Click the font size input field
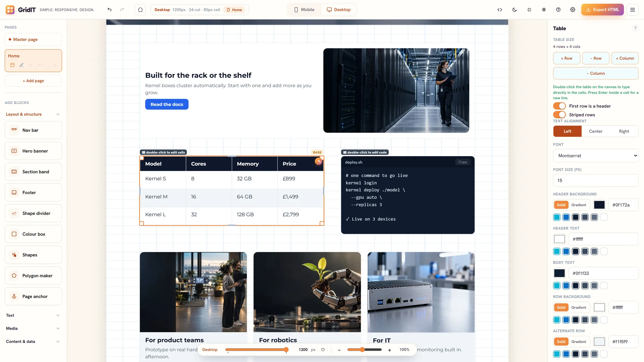 pos(595,180)
